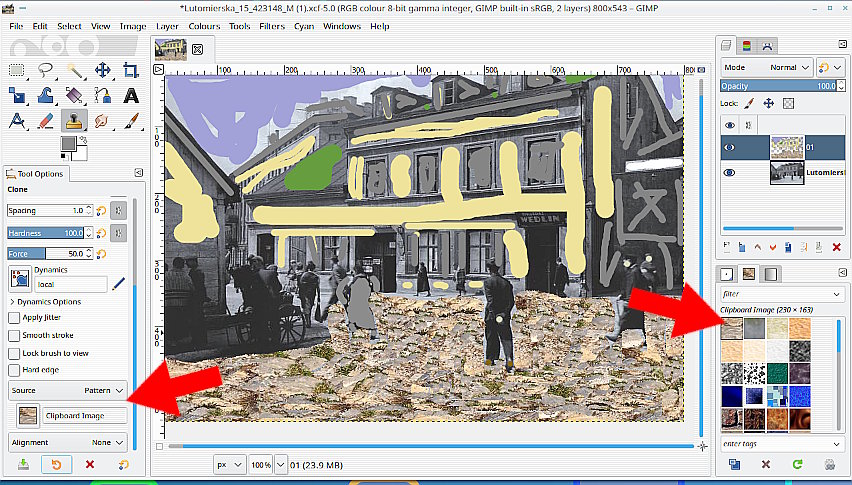The height and width of the screenshot is (485, 852).
Task: Select the Fuzzy Select magic wand tool
Action: tap(74, 70)
